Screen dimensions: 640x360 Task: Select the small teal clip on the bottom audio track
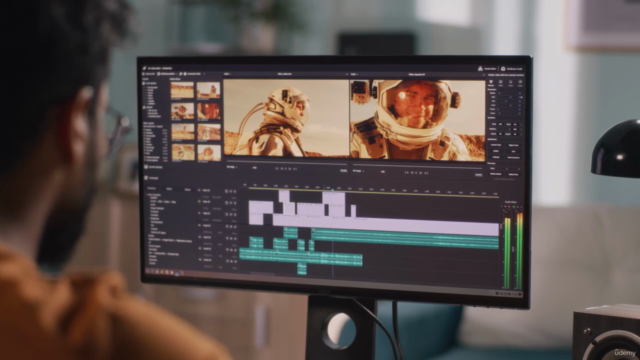[302, 268]
